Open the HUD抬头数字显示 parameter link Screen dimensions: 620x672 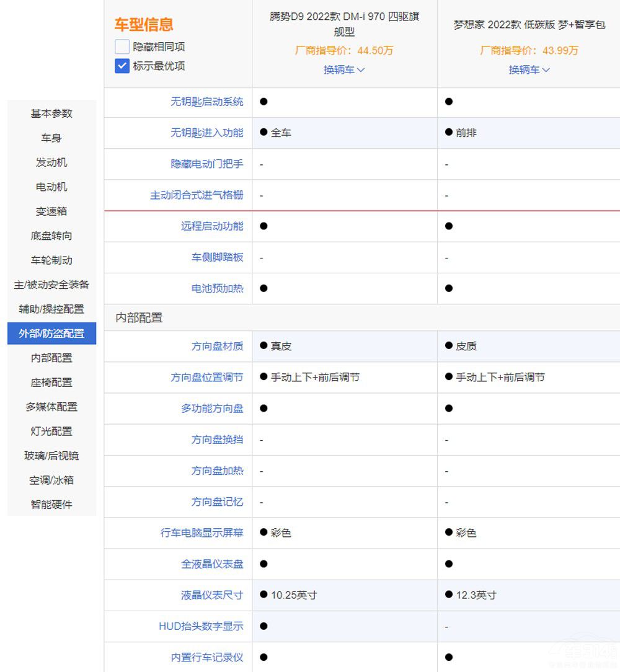pos(201,626)
